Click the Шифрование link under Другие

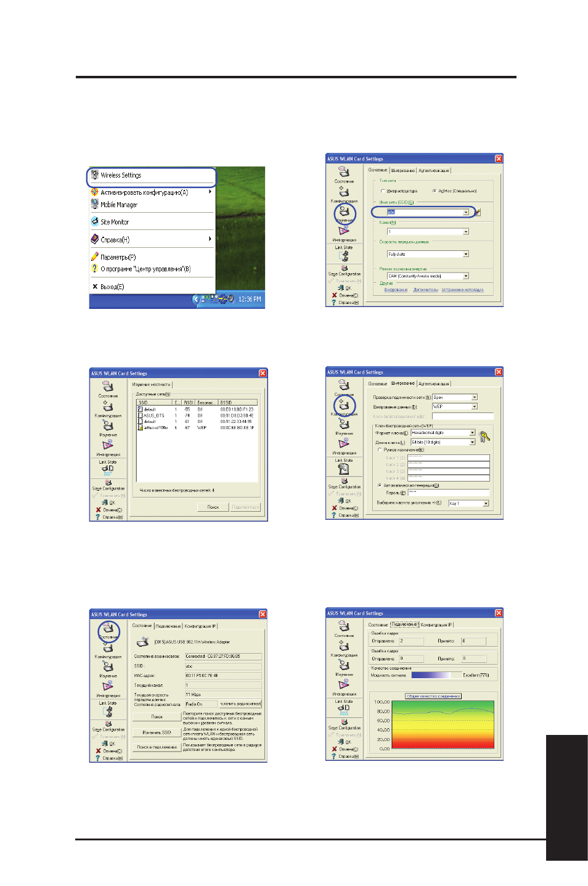pos(396,290)
